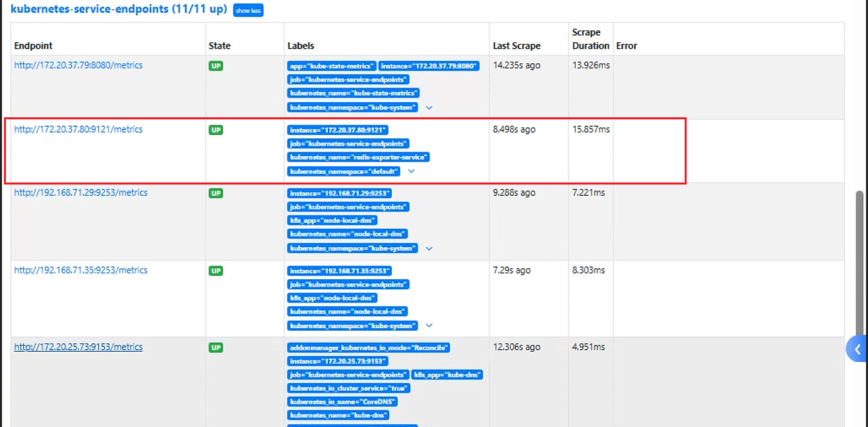Screen dimensions: 868x427
Task: Click the kubernetes_name="kube-dns" label
Action: (338, 415)
